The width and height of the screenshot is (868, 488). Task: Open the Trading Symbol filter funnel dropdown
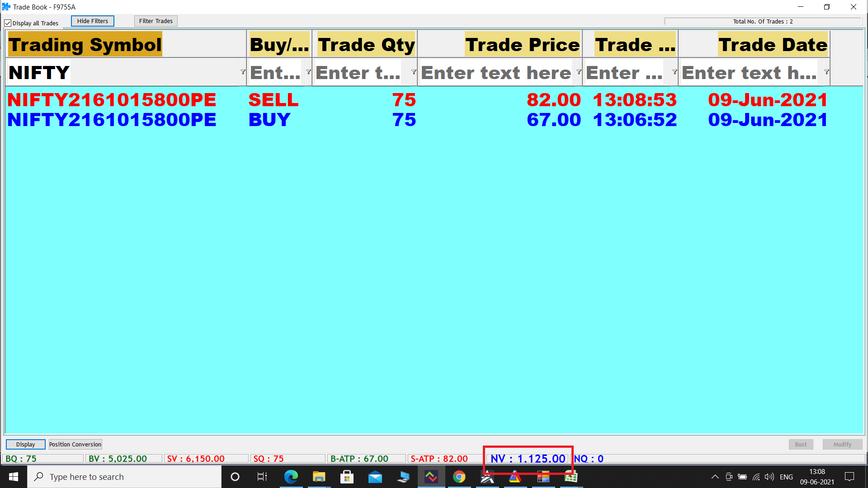(243, 72)
